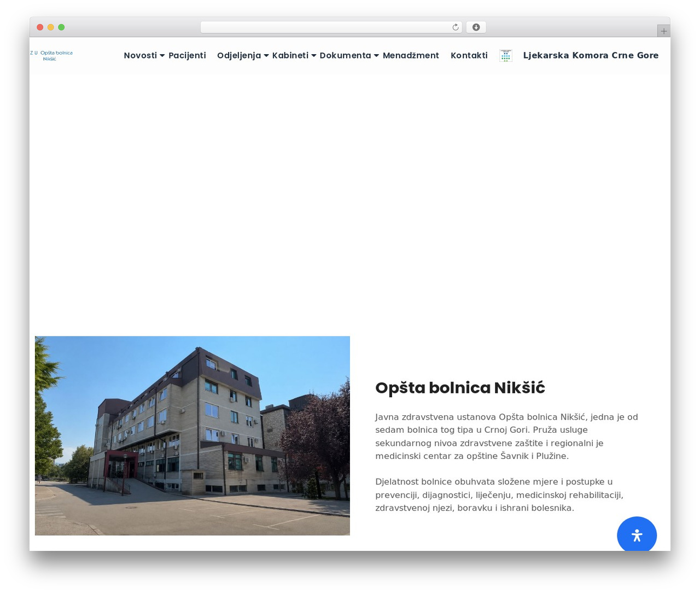Maximize the window with the green button
700x593 pixels.
(x=61, y=27)
